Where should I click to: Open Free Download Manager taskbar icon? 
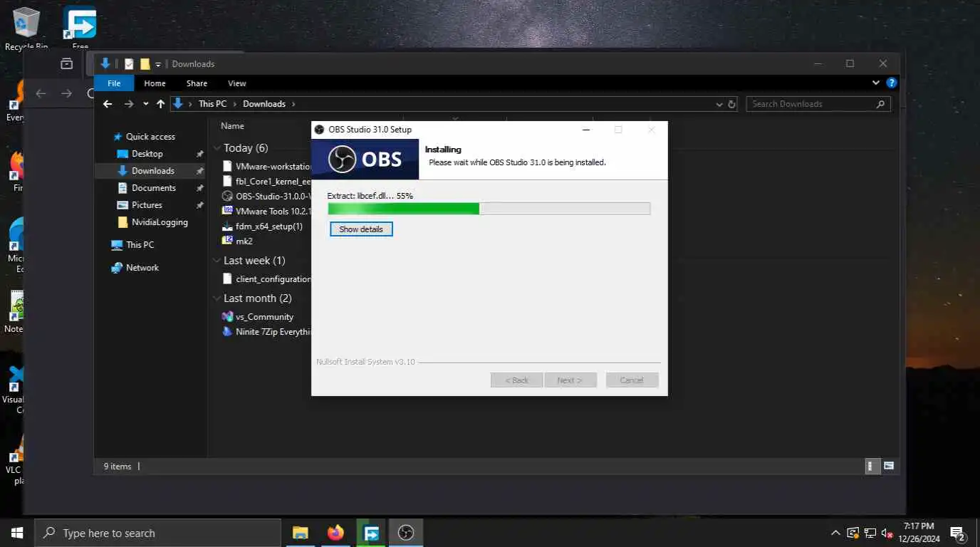point(370,533)
